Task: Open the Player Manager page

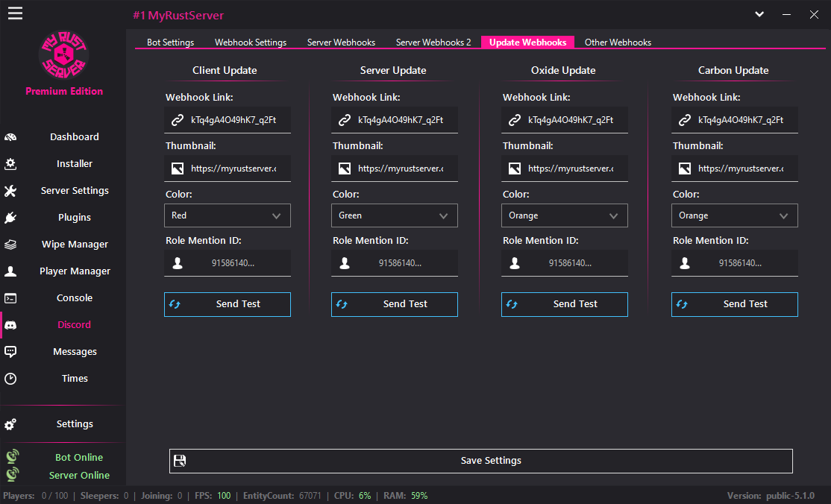Action: (75, 271)
